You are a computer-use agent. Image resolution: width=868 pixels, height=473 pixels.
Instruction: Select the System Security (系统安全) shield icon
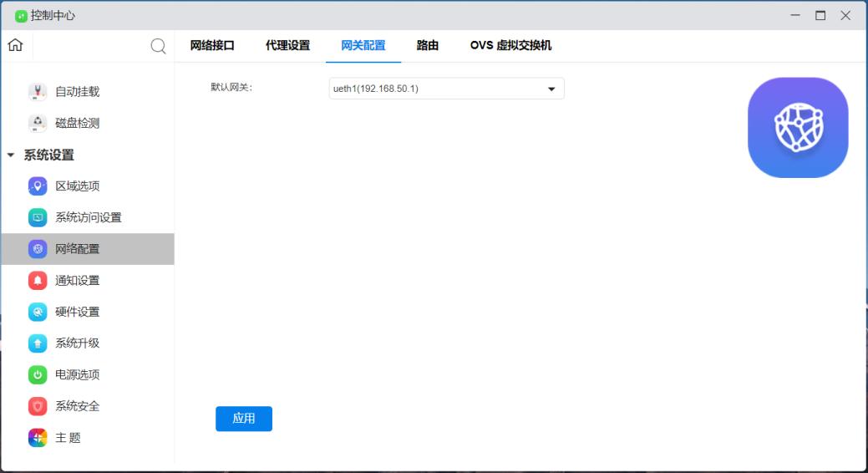(38, 406)
